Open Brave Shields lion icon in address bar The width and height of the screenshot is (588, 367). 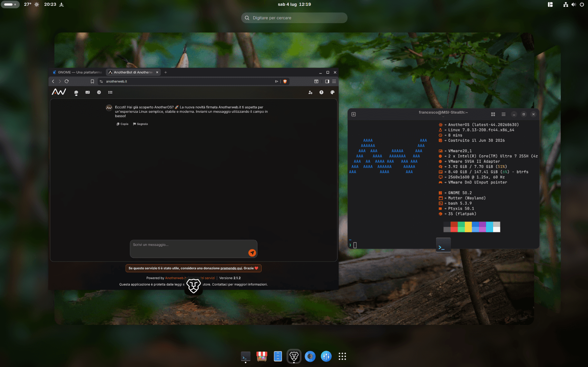(285, 81)
